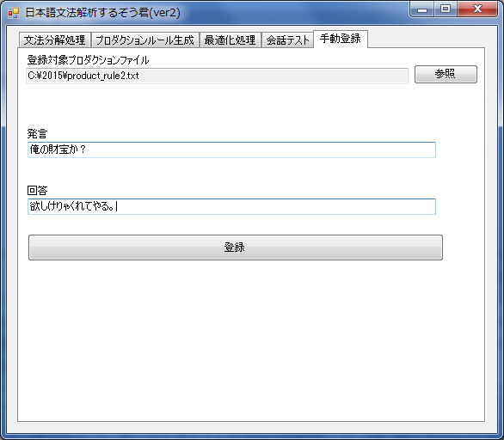504x440 pixels.
Task: Select the 手動登録 tab
Action: 341,39
